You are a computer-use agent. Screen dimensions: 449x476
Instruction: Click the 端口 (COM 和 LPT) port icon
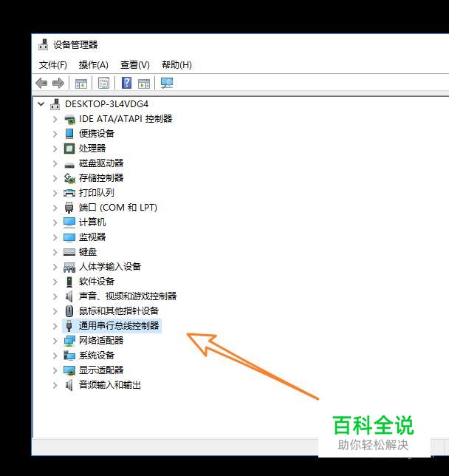click(69, 208)
